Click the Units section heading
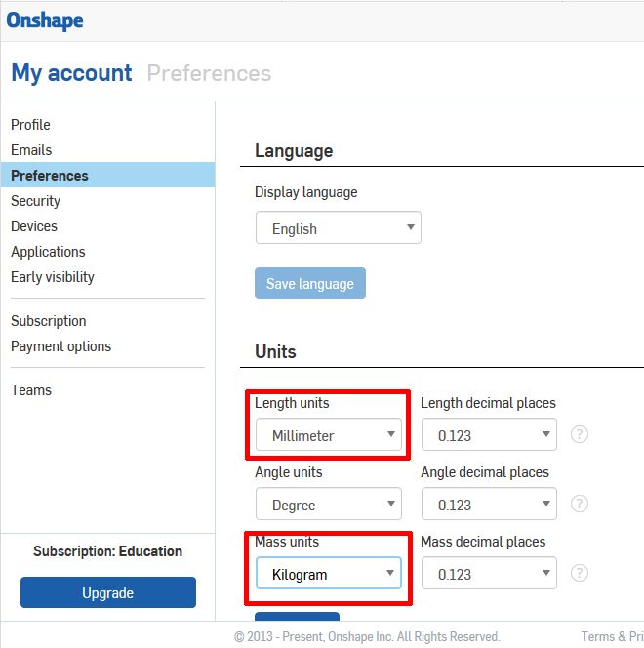The width and height of the screenshot is (644, 648). click(x=275, y=351)
